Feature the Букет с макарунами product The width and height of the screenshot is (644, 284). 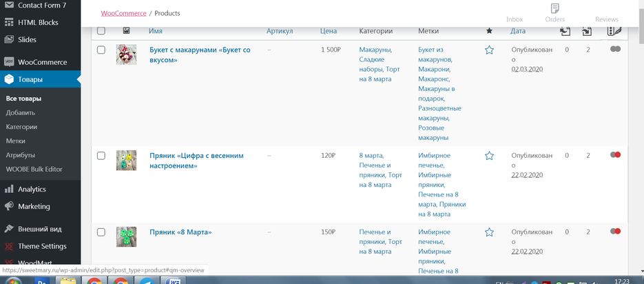[489, 50]
